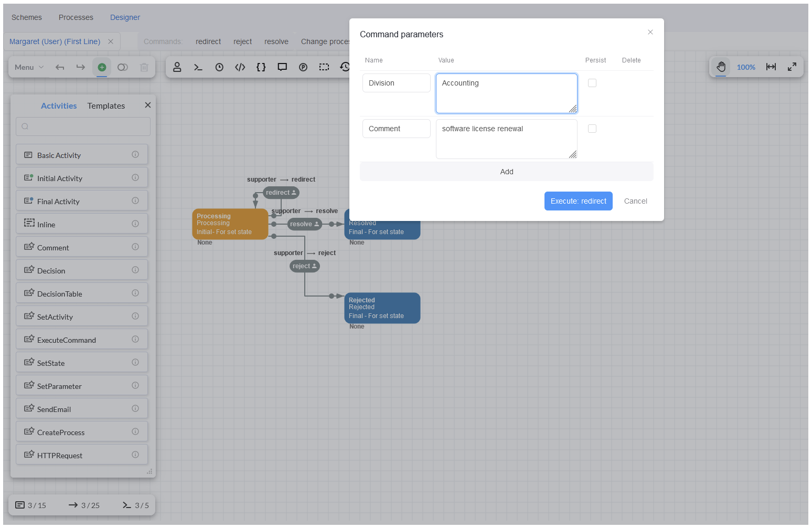Viewport: 812px width, 528px height.
Task: Click the redirect command link
Action: (x=208, y=41)
